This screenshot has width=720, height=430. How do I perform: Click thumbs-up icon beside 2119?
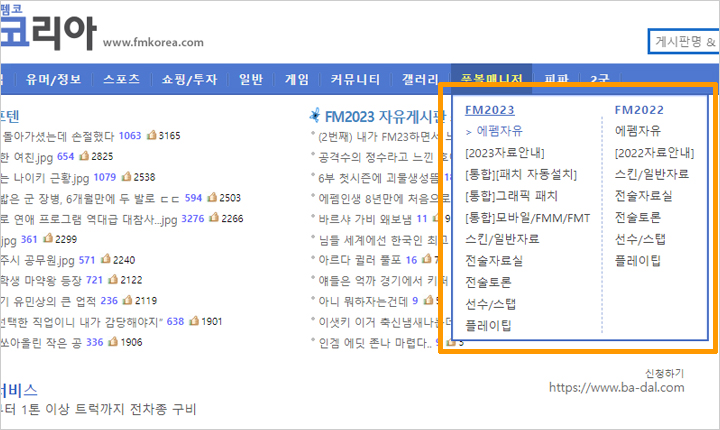[x=128, y=300]
